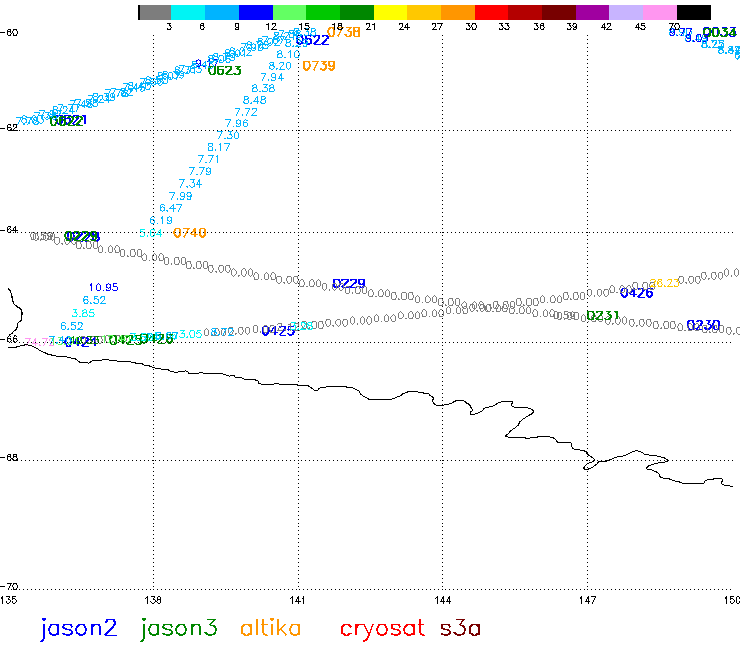The height and width of the screenshot is (650, 740).
Task: Select the 5.64 cyan data value
Action: [x=151, y=233]
